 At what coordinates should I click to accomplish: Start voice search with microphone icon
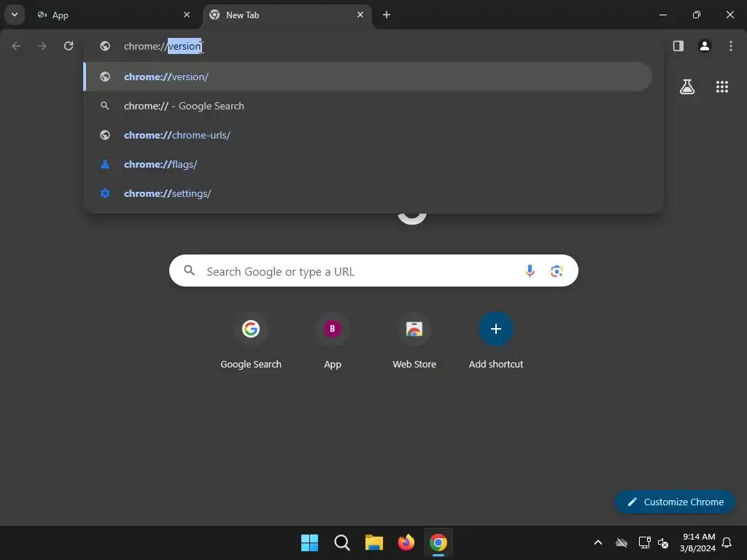tap(530, 271)
